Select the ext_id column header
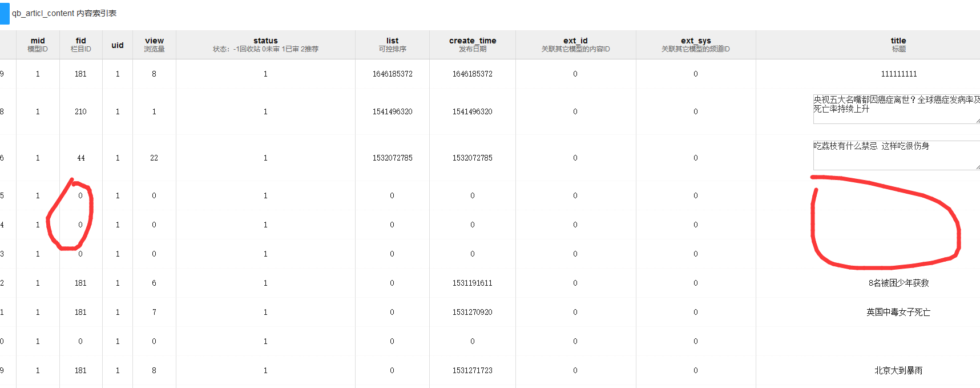Image resolution: width=980 pixels, height=388 pixels. (575, 45)
